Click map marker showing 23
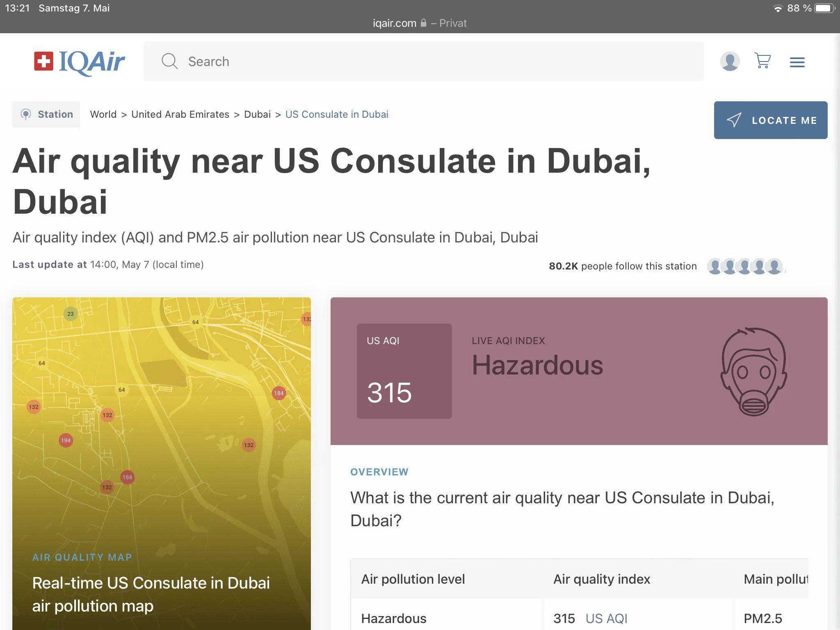Image resolution: width=840 pixels, height=630 pixels. click(x=71, y=314)
